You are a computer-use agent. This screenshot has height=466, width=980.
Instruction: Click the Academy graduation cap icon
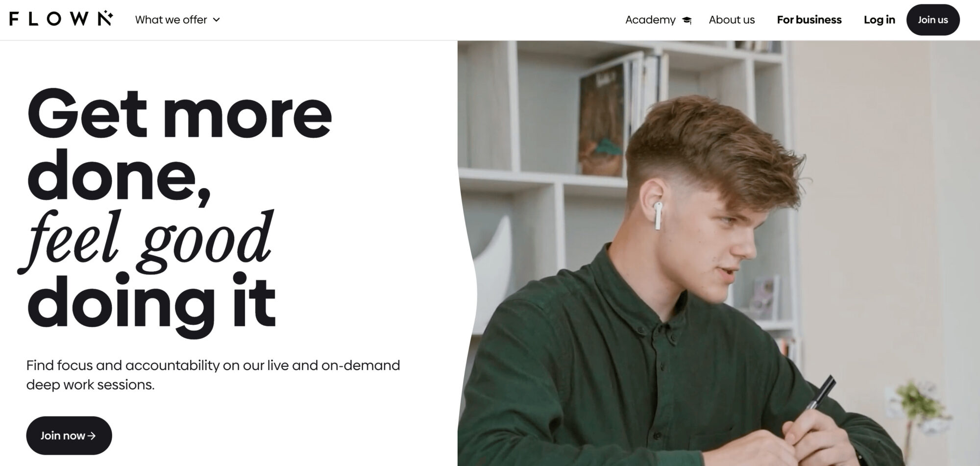coord(686,20)
